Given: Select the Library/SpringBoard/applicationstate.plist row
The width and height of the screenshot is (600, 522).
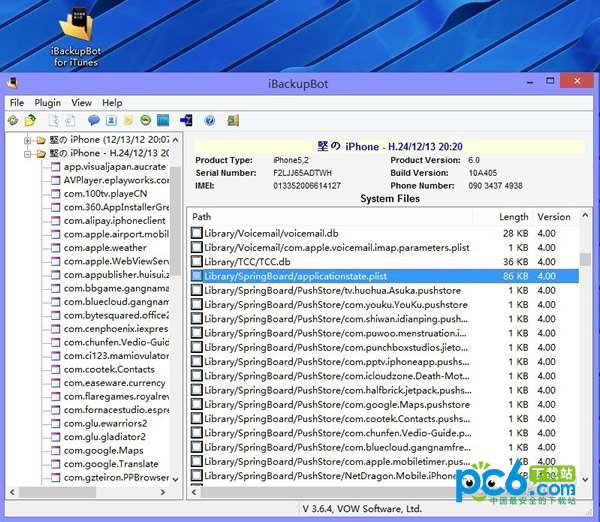Looking at the screenshot, I should point(385,276).
